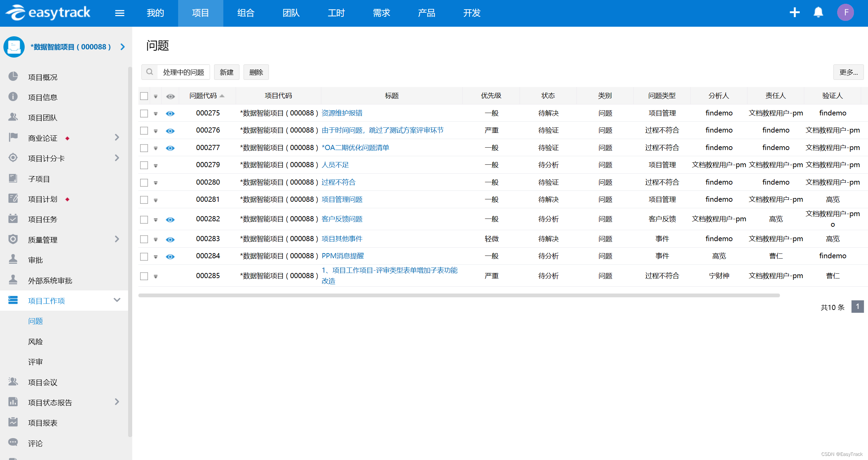Open 项目信息 info icon
This screenshot has width=868, height=460.
tap(13, 97)
